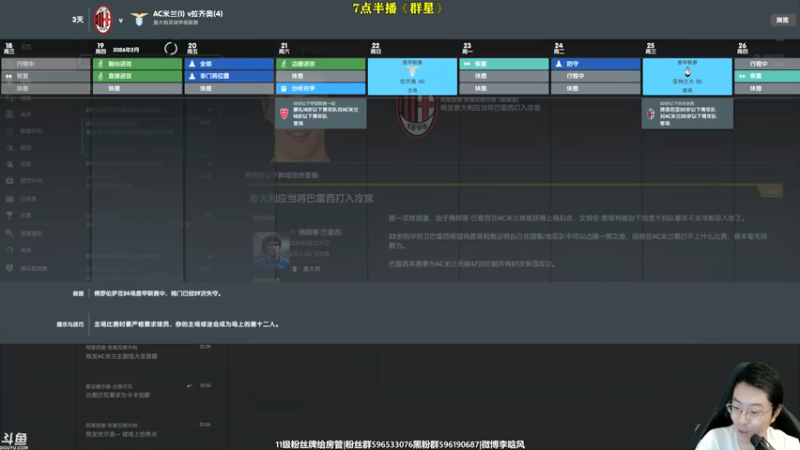Click the cone icon on 防守 session
Viewport: 800px width, 450px height.
tap(559, 64)
